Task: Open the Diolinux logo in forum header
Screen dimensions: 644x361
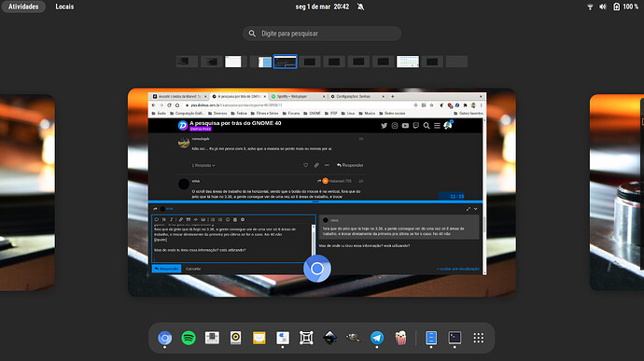Action: tap(182, 125)
